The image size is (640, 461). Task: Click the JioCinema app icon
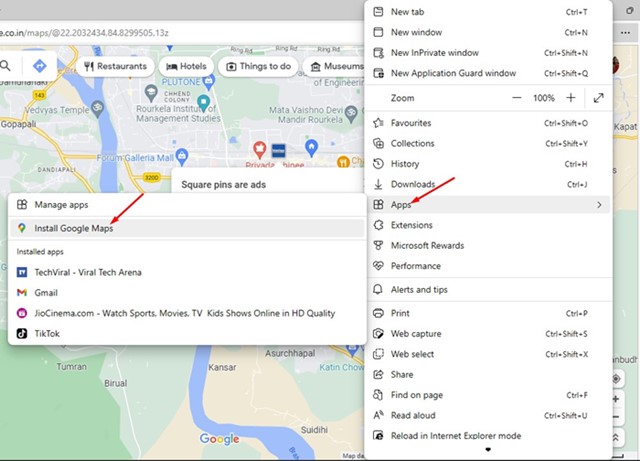click(x=22, y=313)
